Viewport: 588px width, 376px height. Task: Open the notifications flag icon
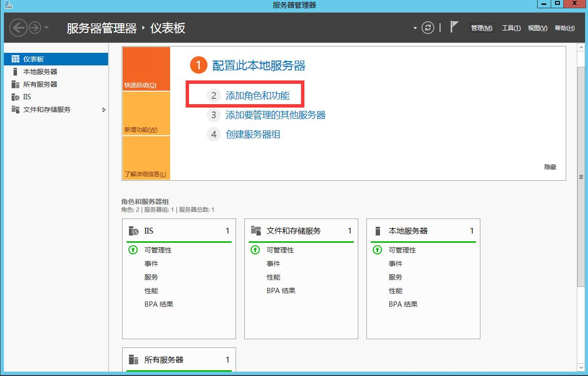(454, 27)
